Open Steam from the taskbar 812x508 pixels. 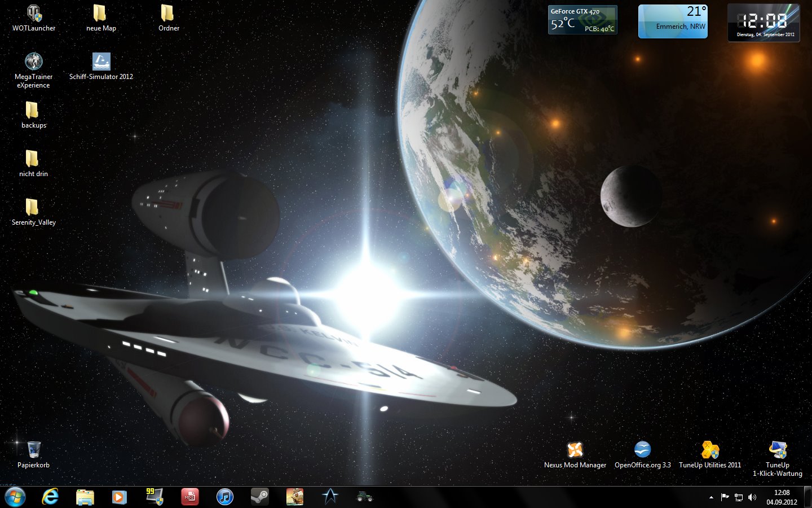pyautogui.click(x=259, y=497)
